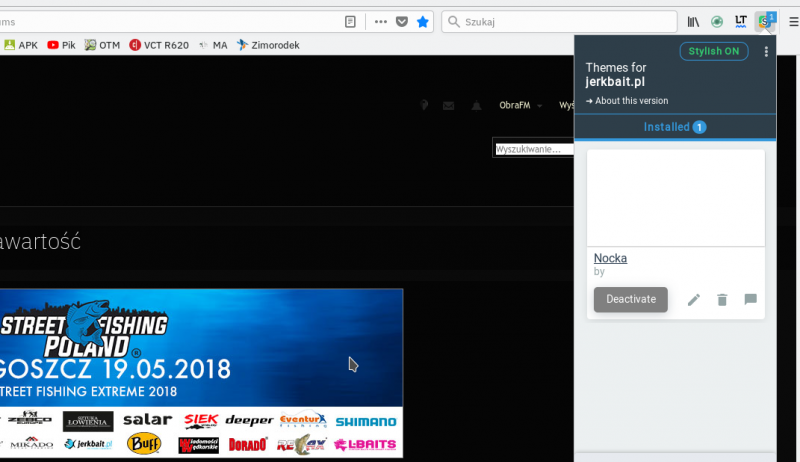Select the Installed tab
This screenshot has width=800, height=462.
pyautogui.click(x=675, y=127)
